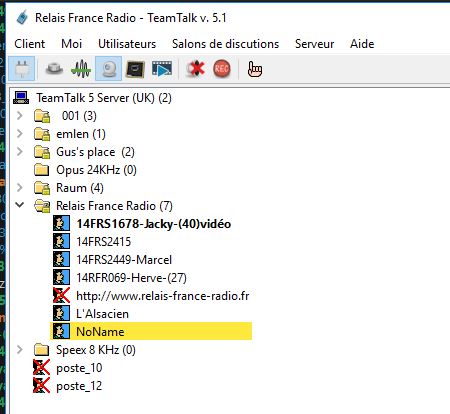
Task: Toggle the push-to-talk button icon
Action: [x=54, y=69]
